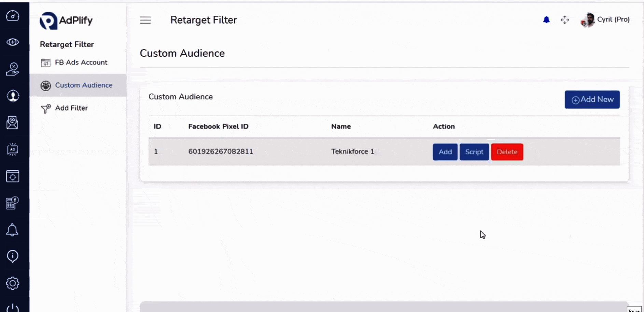Open the info icon in left sidebar
This screenshot has height=312, width=644.
(13, 256)
